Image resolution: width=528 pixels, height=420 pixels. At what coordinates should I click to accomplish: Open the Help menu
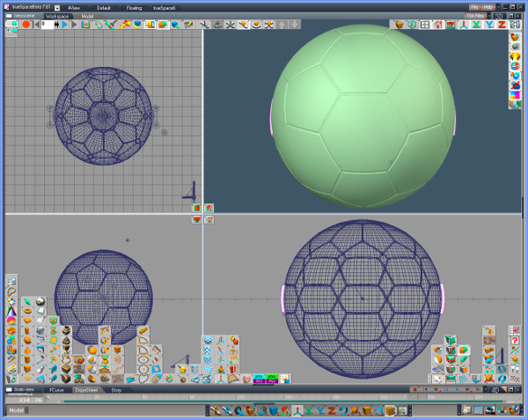(x=488, y=7)
